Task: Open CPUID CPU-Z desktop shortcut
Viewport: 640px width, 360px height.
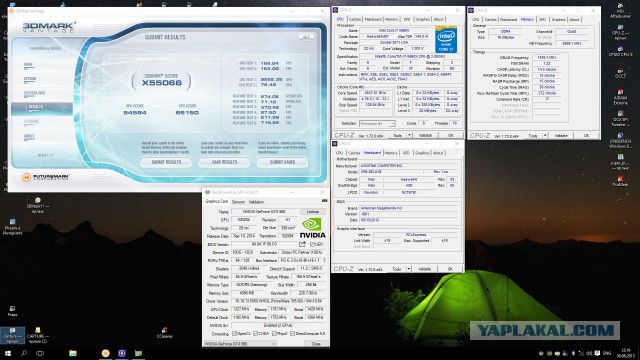Action: click(x=620, y=51)
